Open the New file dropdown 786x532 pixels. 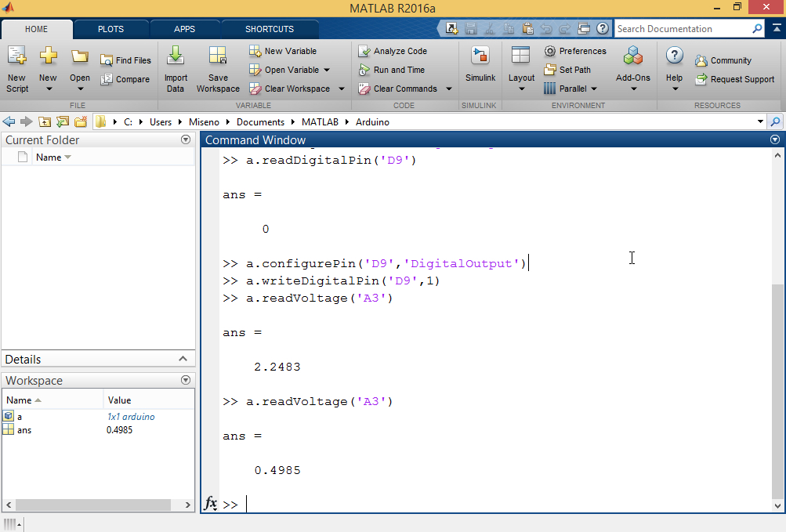pyautogui.click(x=48, y=69)
